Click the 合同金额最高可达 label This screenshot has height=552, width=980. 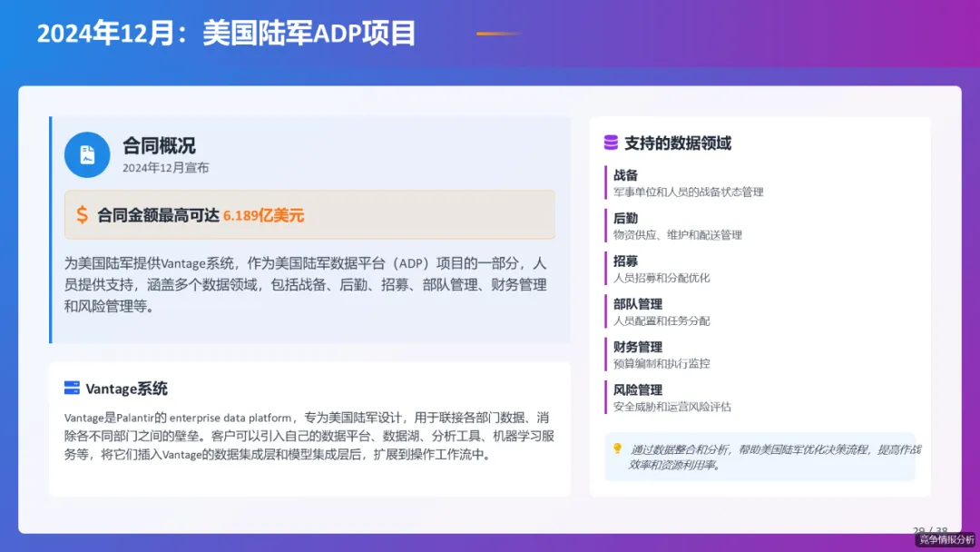click(x=158, y=216)
